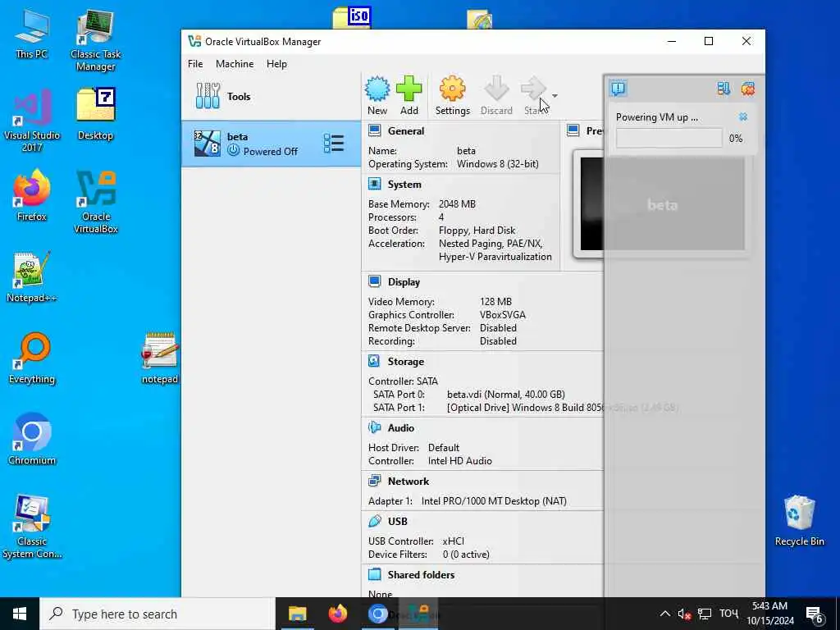
Task: Open the Machine menu
Action: 235,64
